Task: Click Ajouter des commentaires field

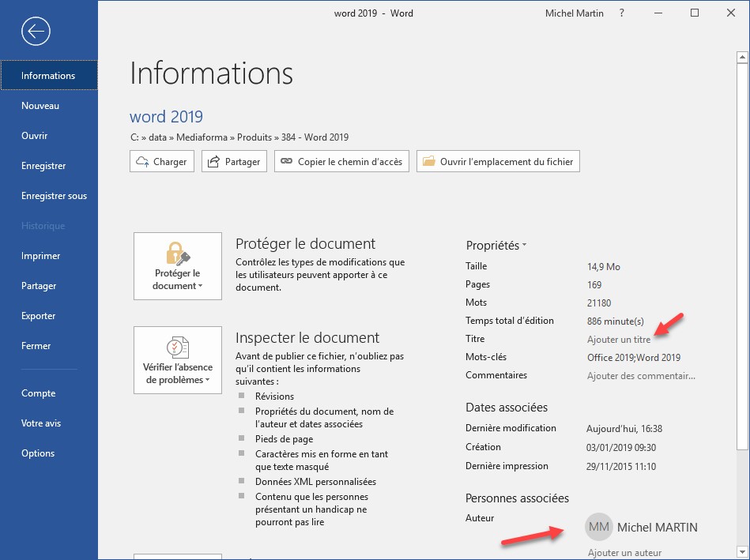Action: tap(641, 376)
